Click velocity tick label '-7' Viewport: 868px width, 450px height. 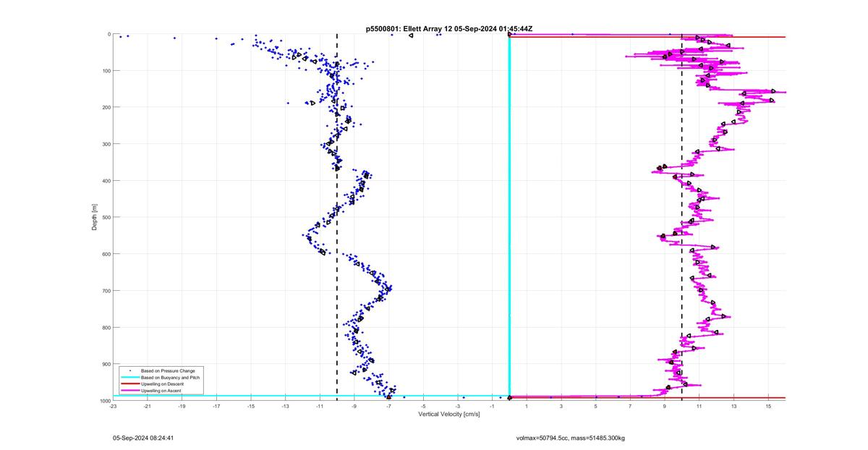(388, 407)
